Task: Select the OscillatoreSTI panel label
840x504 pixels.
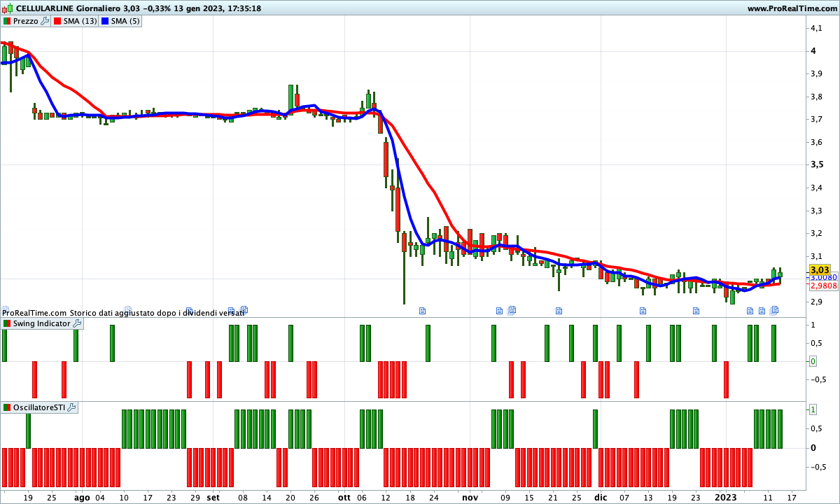Action: [39, 407]
